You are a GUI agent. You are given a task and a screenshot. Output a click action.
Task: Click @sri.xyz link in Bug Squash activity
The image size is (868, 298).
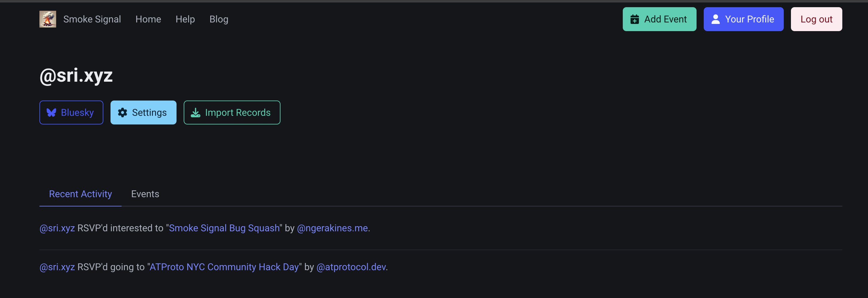57,228
